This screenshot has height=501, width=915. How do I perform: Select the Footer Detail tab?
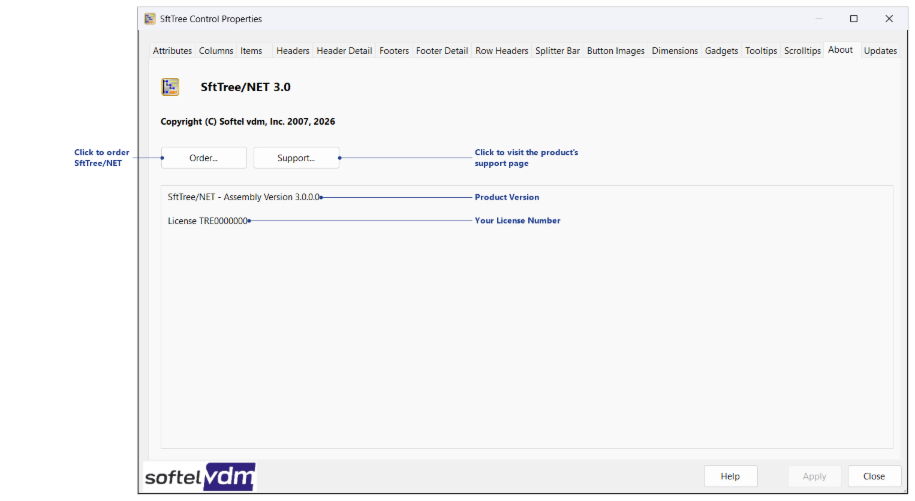442,51
